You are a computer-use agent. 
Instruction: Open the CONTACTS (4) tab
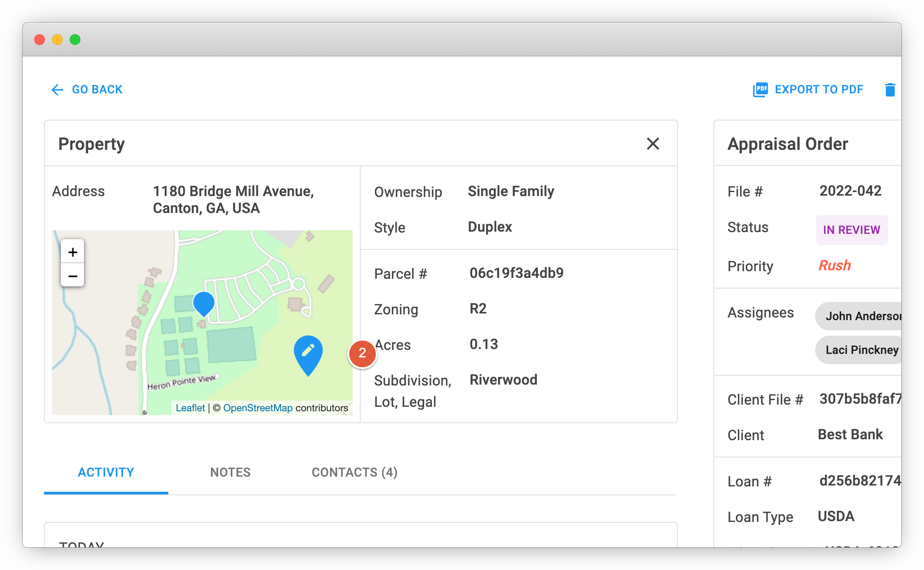point(354,472)
